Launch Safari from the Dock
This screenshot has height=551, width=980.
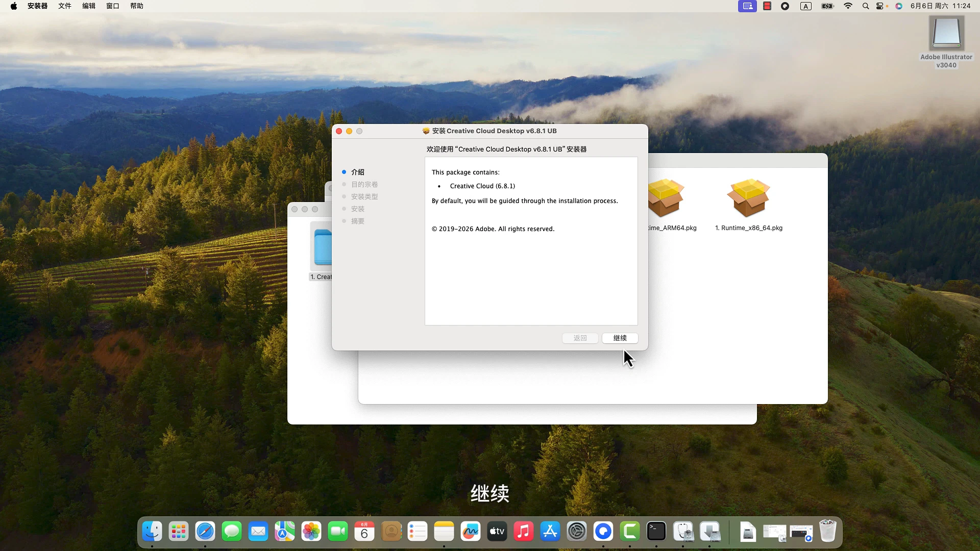[x=205, y=532]
